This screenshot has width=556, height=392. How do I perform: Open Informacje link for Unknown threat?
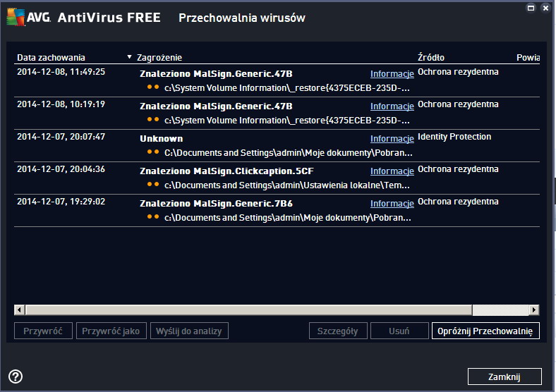tap(392, 139)
